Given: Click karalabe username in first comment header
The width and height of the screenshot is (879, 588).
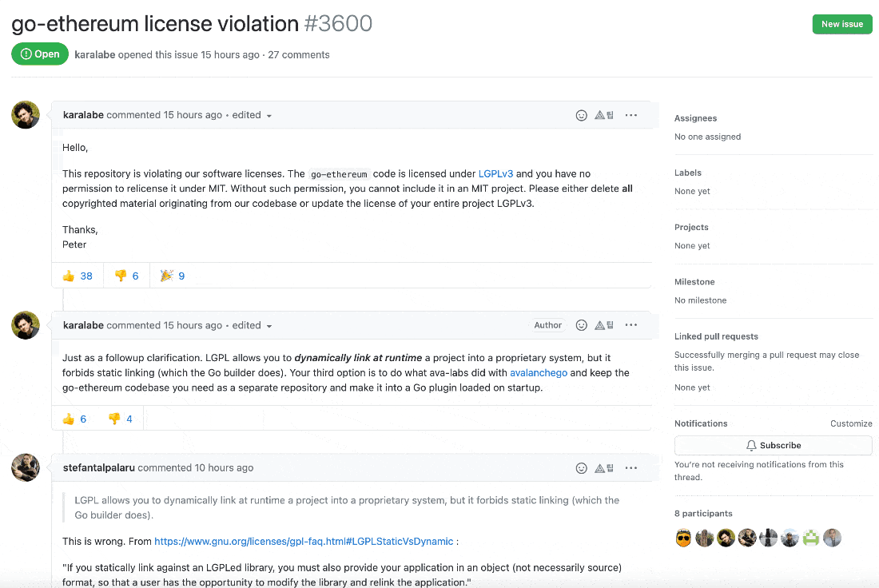Looking at the screenshot, I should [83, 115].
